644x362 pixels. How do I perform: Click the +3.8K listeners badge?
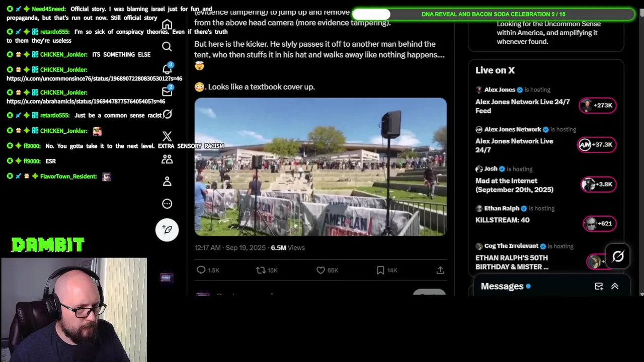(598, 184)
